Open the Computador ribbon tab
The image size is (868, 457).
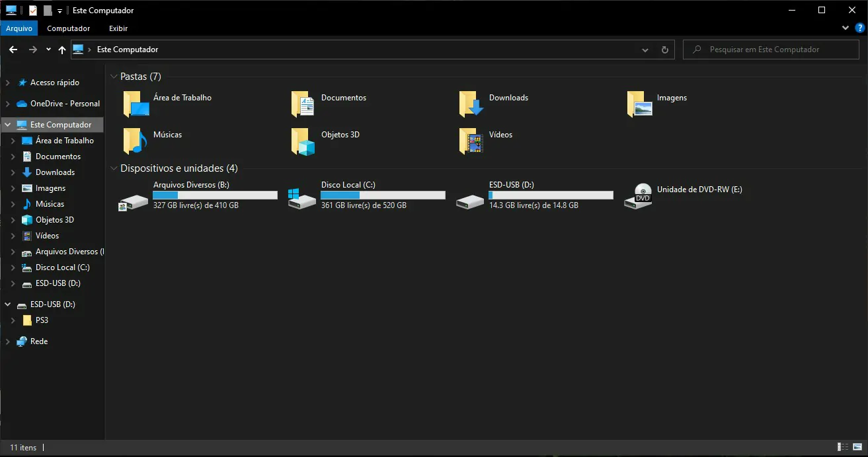point(69,28)
